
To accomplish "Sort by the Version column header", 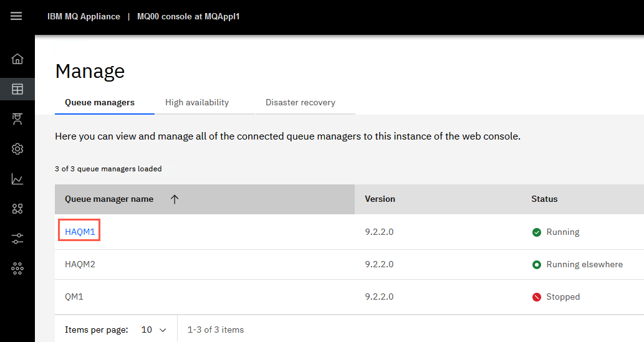I will (x=380, y=199).
